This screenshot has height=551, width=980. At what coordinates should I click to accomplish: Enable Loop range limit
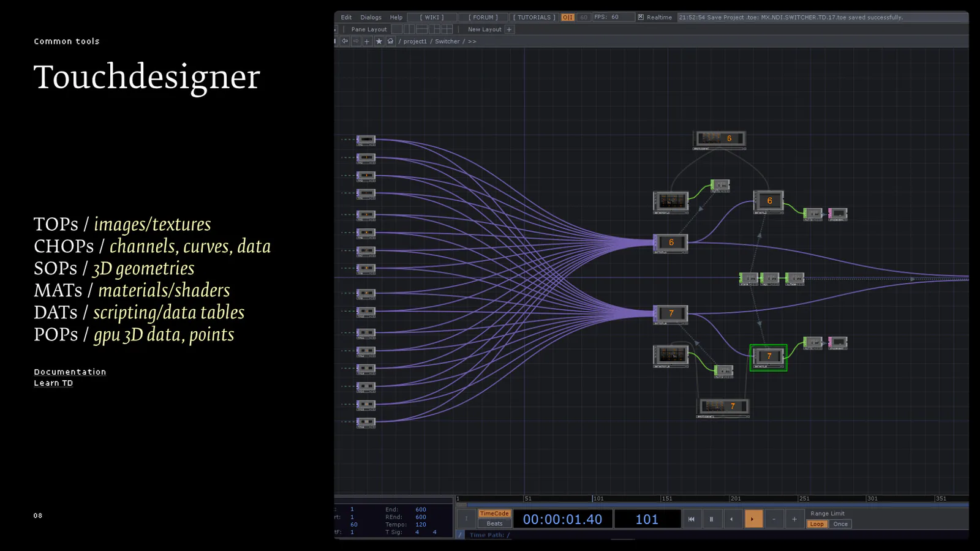[x=816, y=524]
